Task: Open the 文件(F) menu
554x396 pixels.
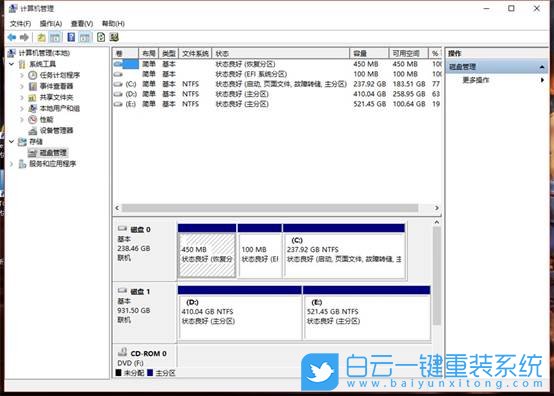Action: [x=20, y=24]
